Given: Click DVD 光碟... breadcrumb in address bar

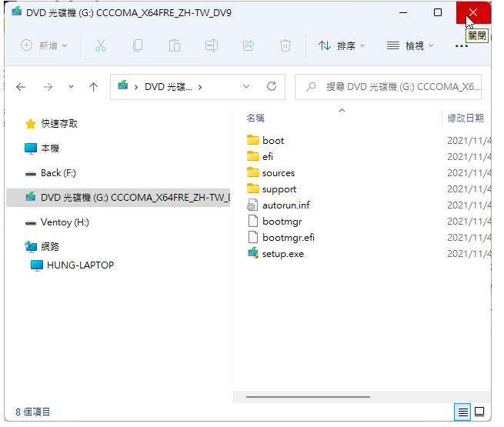Looking at the screenshot, I should tap(169, 87).
